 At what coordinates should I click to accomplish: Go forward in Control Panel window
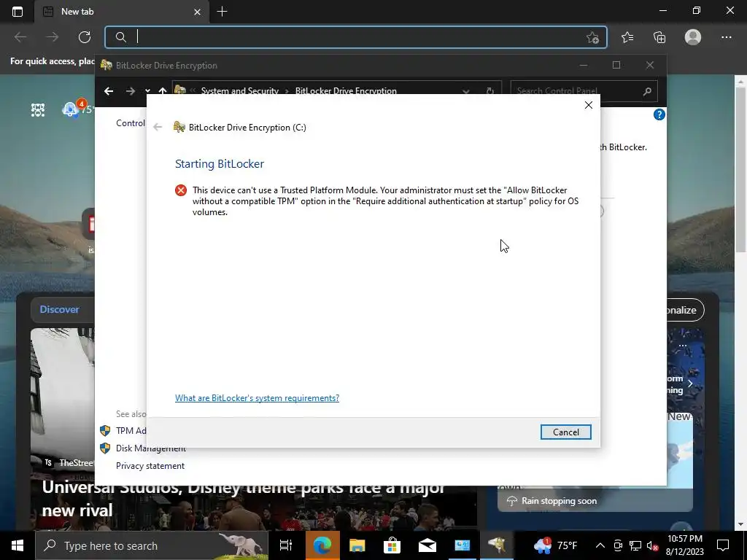[x=130, y=91]
